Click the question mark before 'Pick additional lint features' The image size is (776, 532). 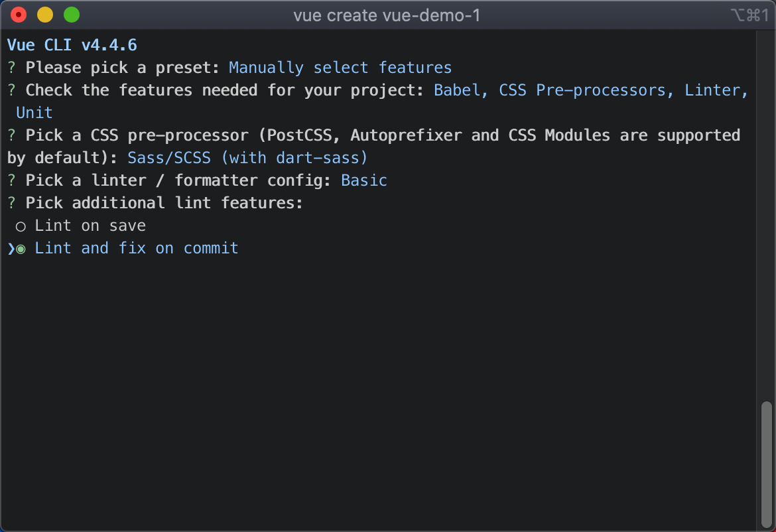[12, 203]
